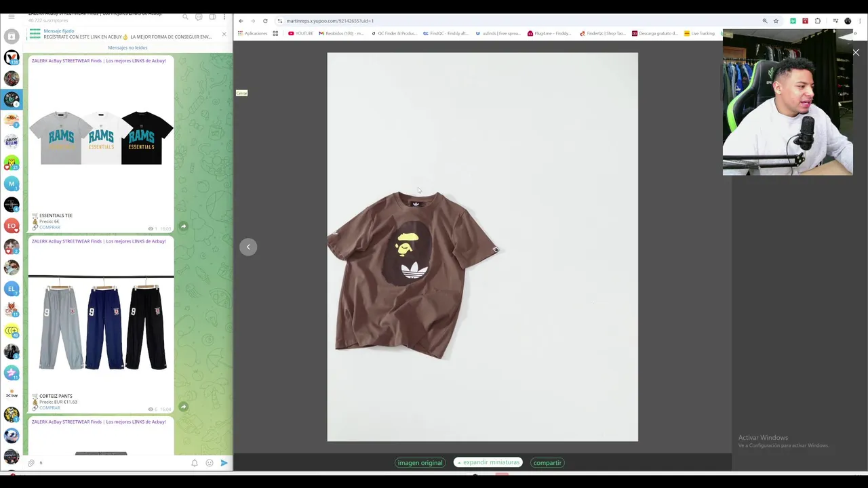Open the 'buy' chat in sidebar
The width and height of the screenshot is (868, 488).
(12, 394)
